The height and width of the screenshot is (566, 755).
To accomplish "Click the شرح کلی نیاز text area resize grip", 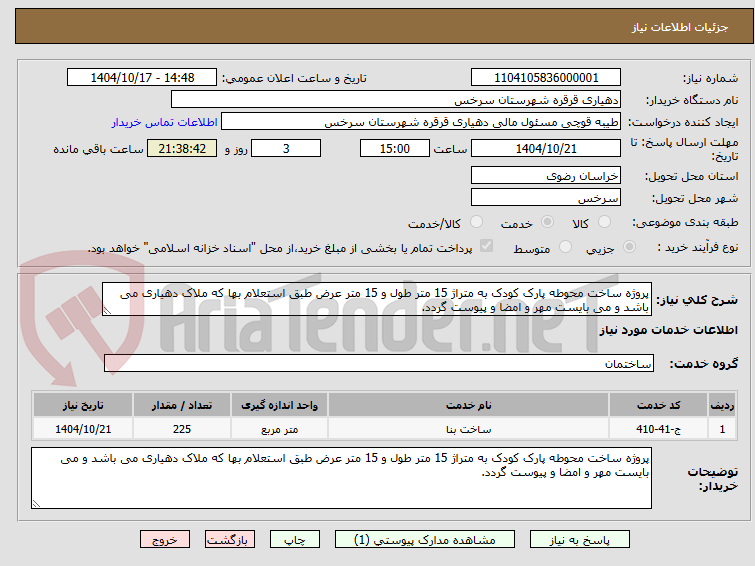I will pos(107,311).
